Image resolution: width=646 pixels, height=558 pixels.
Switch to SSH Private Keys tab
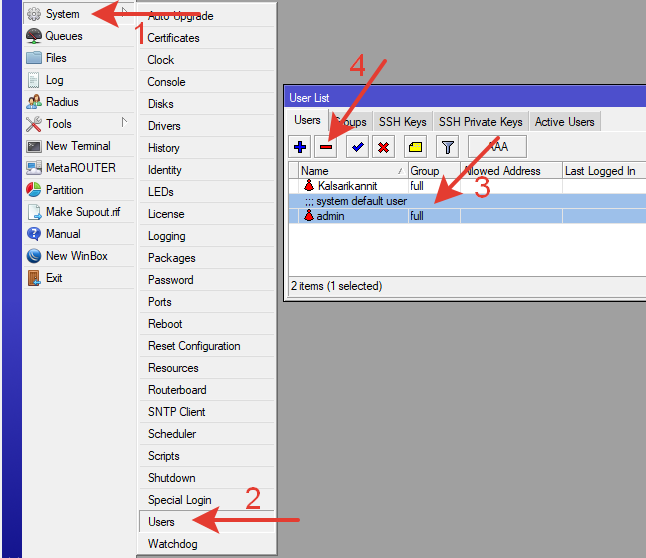tap(480, 122)
